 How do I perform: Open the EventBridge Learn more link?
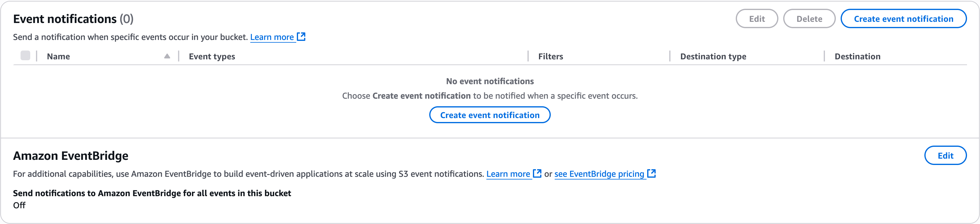509,174
